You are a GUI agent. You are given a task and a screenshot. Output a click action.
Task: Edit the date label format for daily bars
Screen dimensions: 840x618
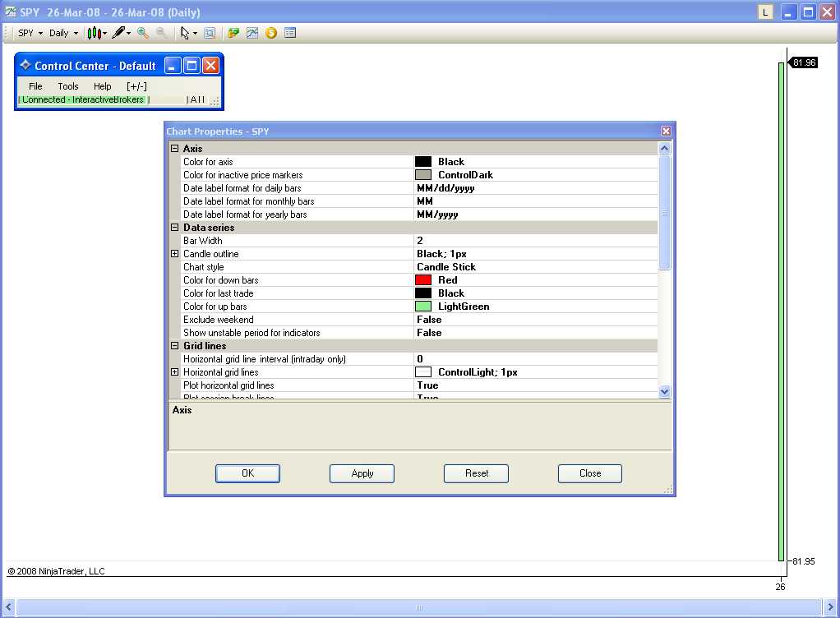click(536, 188)
